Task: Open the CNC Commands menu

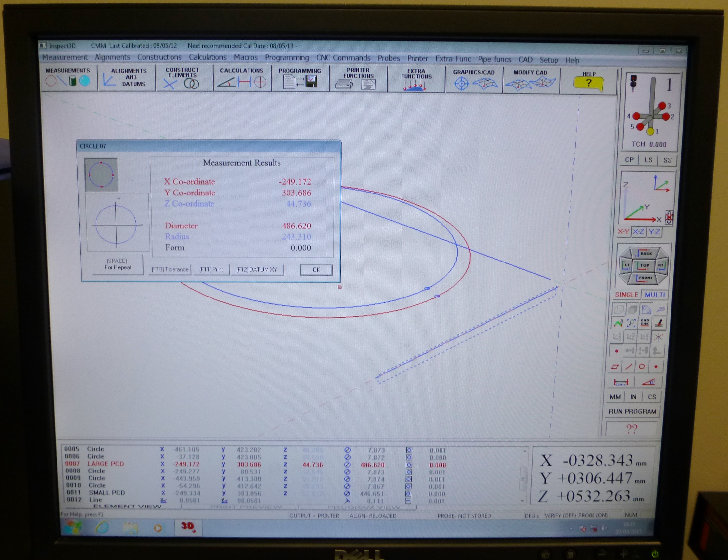Action: click(343, 58)
